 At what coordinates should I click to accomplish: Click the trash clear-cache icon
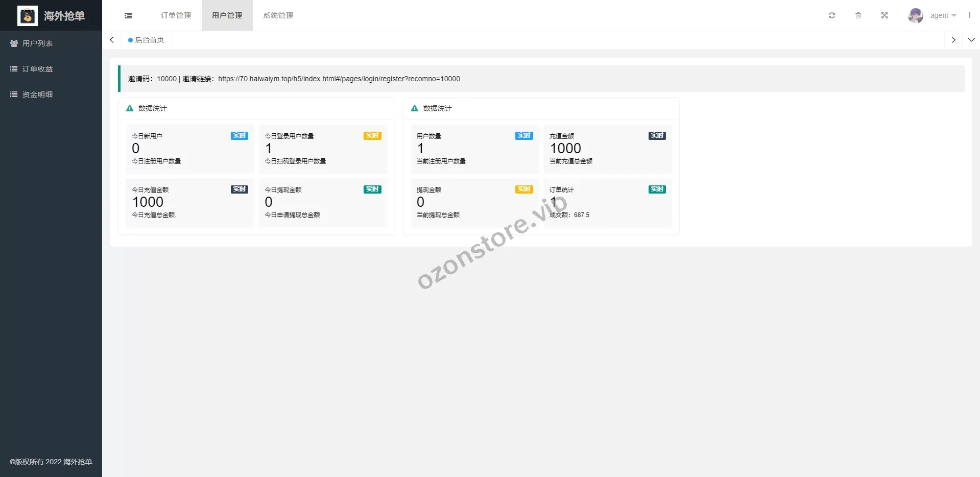[x=858, y=15]
